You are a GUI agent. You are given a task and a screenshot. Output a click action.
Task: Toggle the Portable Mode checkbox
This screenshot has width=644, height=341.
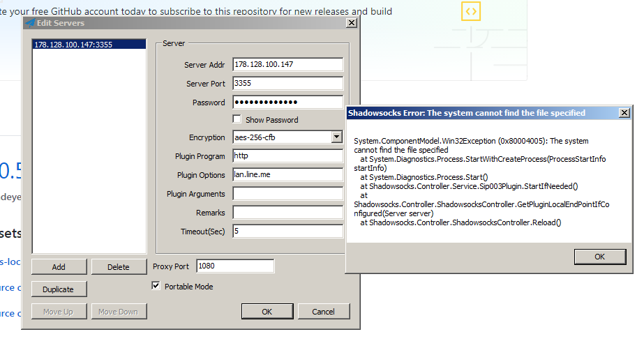pyautogui.click(x=156, y=286)
